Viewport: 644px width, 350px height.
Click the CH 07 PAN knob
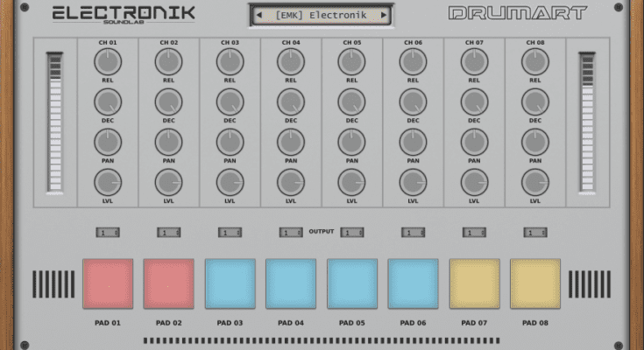click(475, 142)
